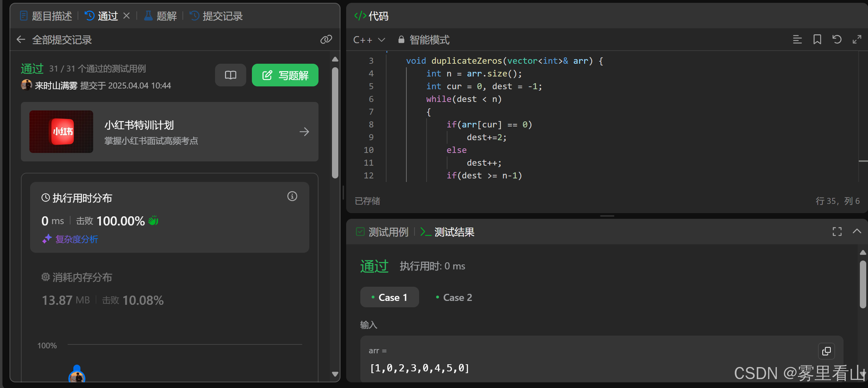Click the green 写题解 button
The image size is (868, 388).
pos(285,75)
